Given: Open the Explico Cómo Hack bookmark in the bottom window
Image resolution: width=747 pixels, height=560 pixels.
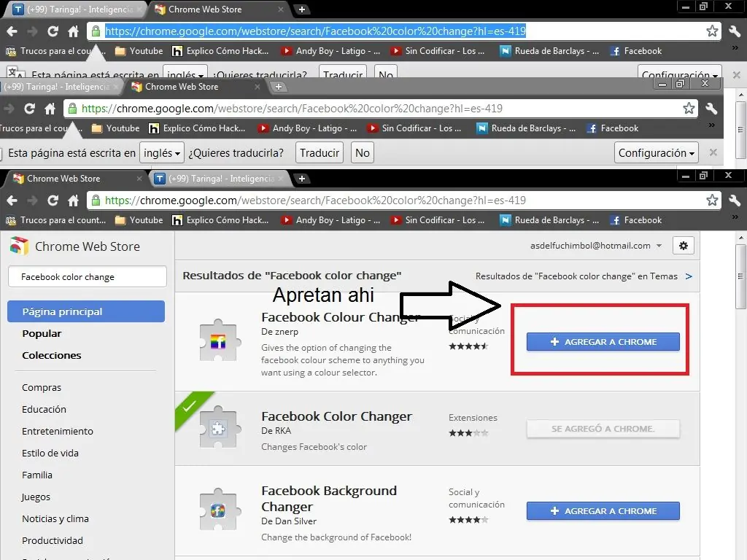Looking at the screenshot, I should (220, 220).
